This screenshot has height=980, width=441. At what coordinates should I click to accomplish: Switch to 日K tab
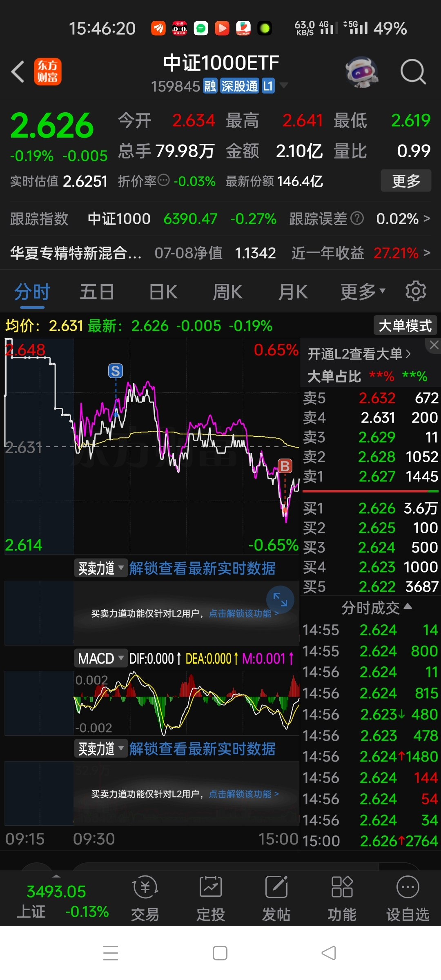click(163, 292)
